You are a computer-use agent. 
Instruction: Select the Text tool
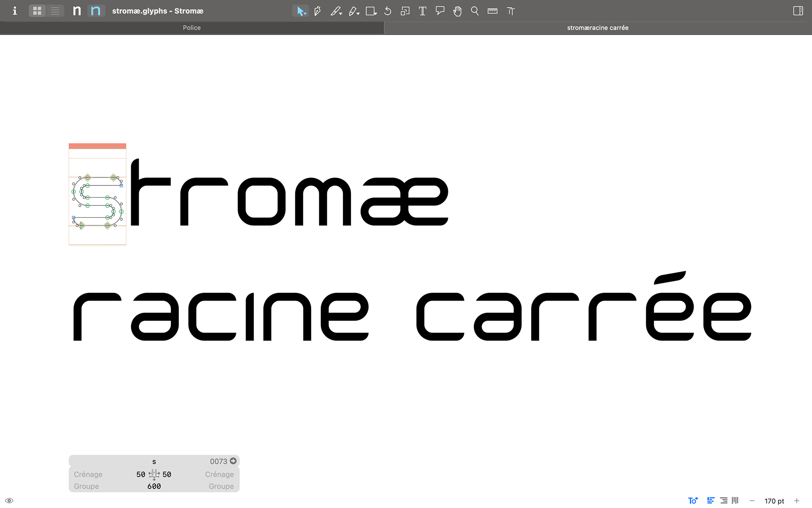422,11
